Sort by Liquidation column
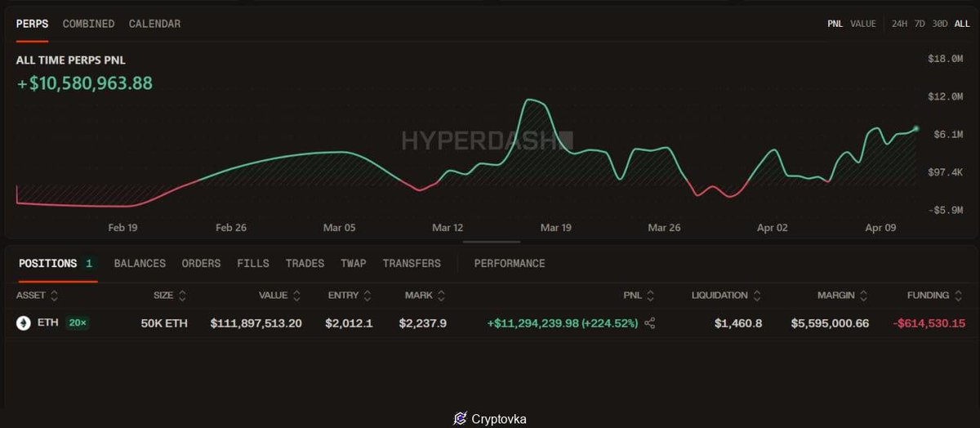 click(x=757, y=296)
